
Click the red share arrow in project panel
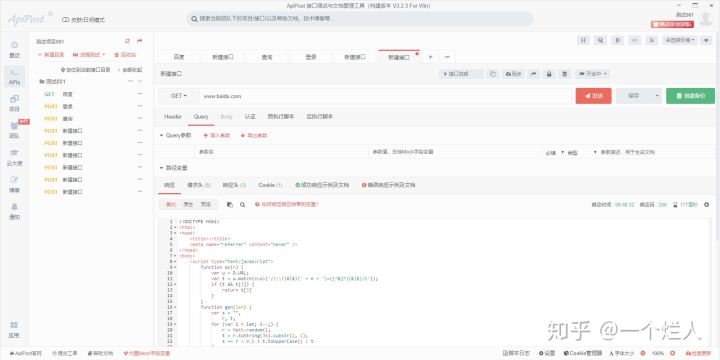pos(140,41)
